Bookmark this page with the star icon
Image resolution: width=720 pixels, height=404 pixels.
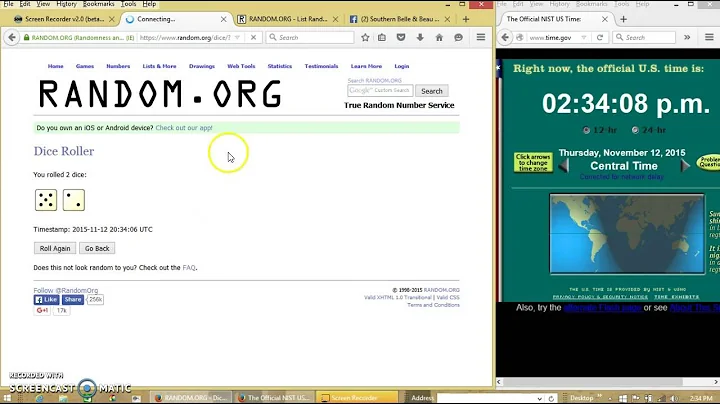365,38
